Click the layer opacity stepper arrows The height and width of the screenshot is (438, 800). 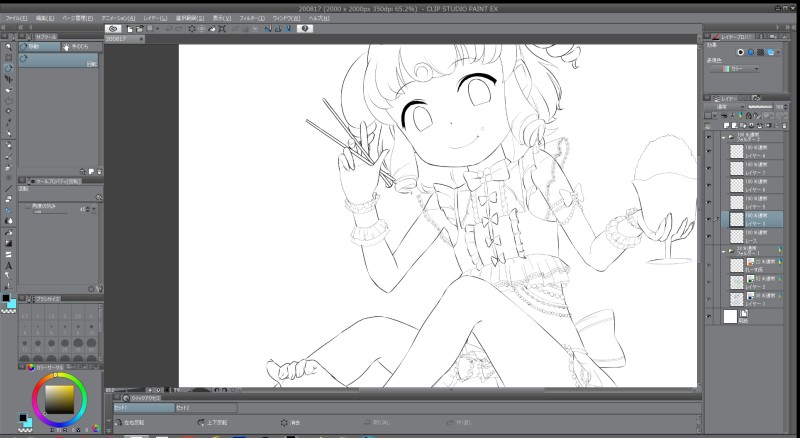pos(785,107)
